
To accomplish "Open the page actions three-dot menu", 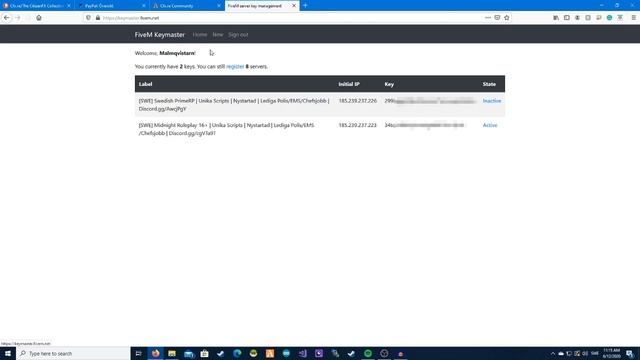I will point(488,18).
